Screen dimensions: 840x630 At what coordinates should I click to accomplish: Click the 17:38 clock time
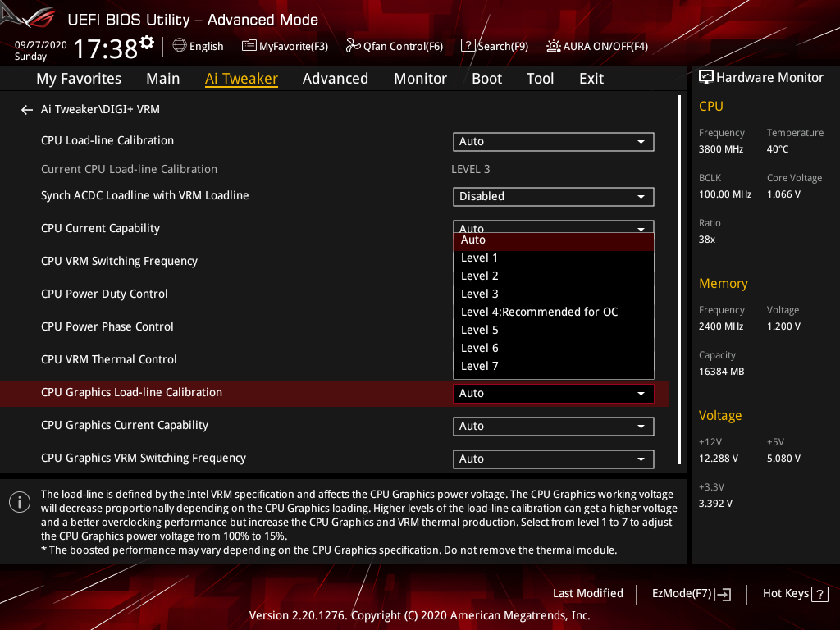coord(106,49)
